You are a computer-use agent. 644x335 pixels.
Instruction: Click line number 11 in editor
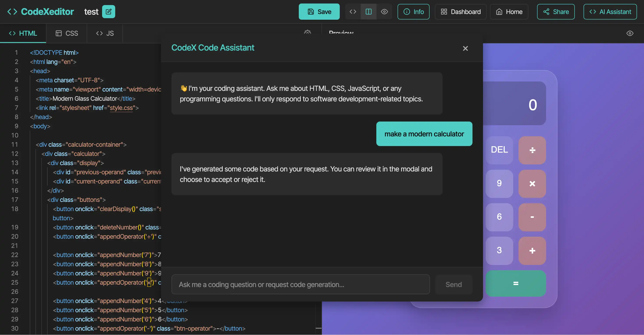tap(15, 145)
